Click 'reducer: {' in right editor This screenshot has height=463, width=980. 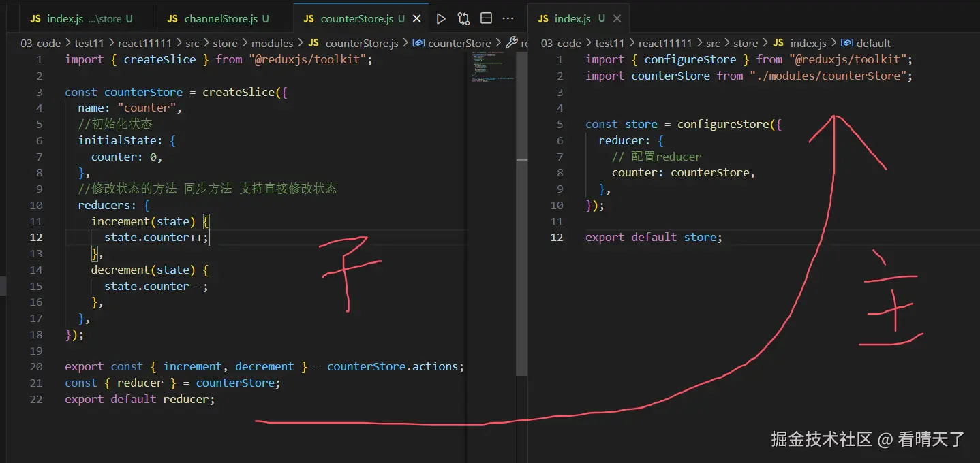[631, 140]
